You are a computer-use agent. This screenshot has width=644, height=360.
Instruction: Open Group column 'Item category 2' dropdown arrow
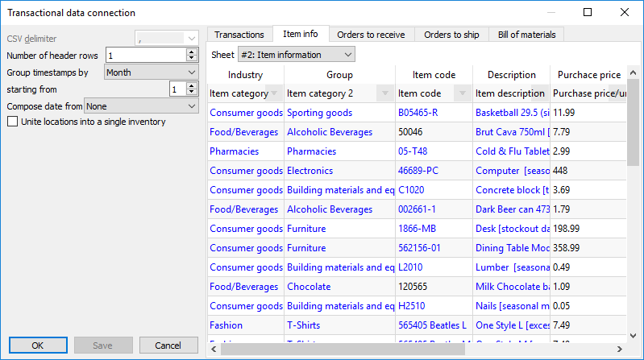coord(385,93)
